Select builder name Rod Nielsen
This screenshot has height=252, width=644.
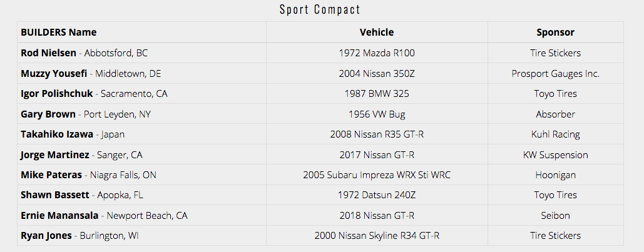[x=49, y=53]
